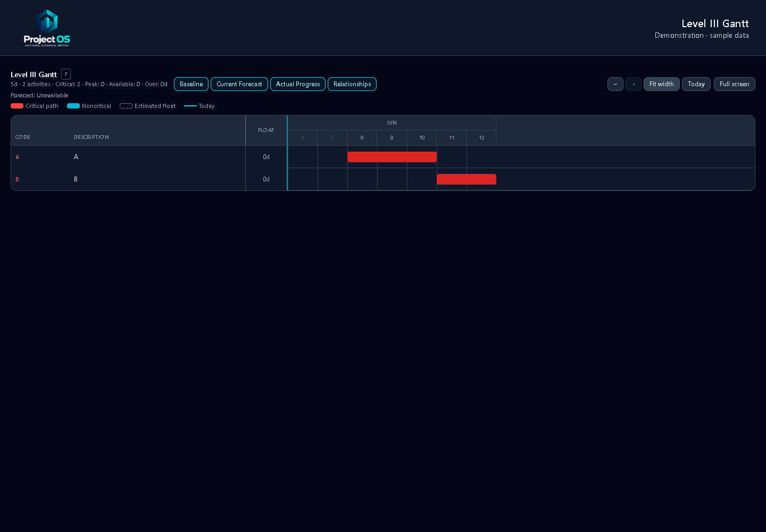Click description B in the table
Viewport: 766px width, 532px height.
pos(76,179)
